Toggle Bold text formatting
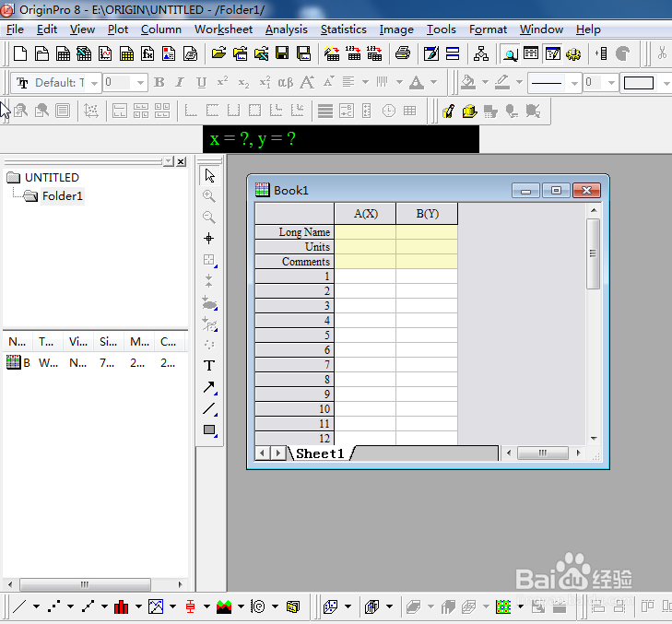 pos(159,82)
